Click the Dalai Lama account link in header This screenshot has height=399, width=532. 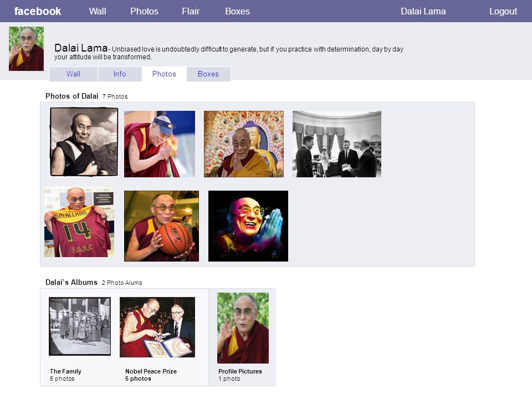pos(423,11)
